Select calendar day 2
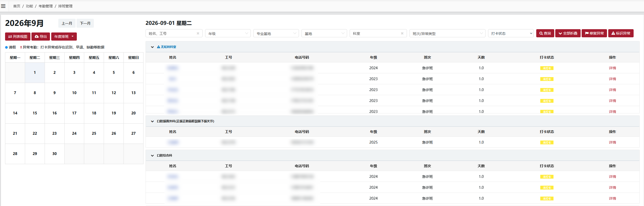This screenshot has width=644, height=206. 55,73
